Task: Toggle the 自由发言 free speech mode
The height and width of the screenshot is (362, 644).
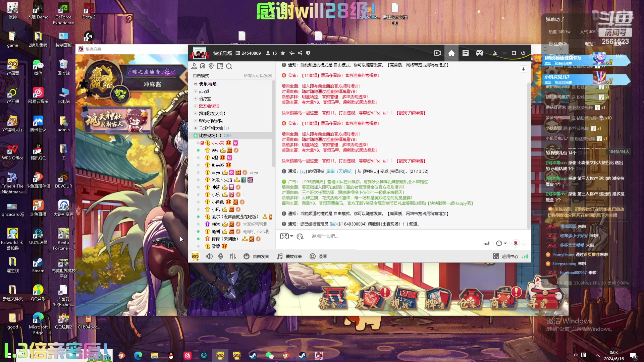Action: coord(256,256)
